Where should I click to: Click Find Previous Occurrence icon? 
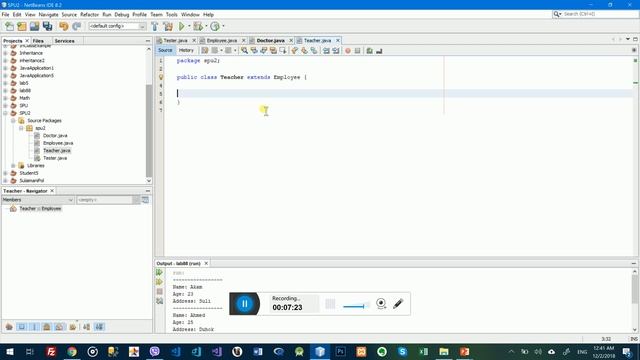[254, 51]
